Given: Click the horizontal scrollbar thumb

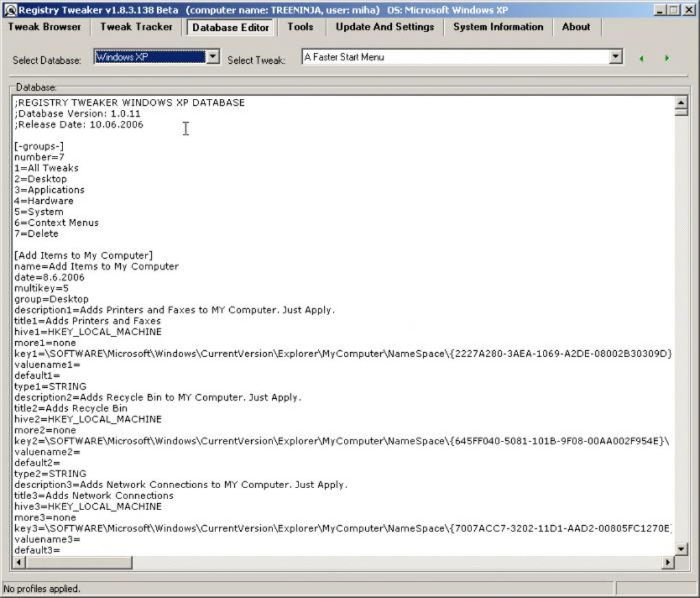Looking at the screenshot, I should pyautogui.click(x=78, y=562).
